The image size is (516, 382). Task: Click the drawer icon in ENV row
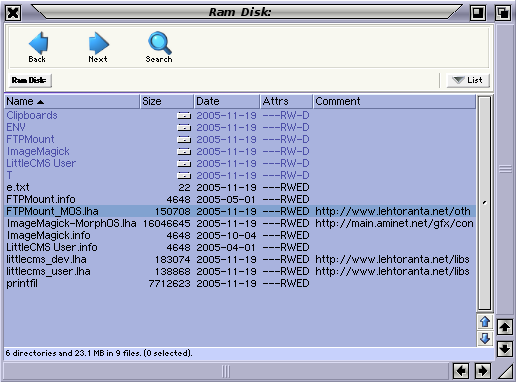(x=184, y=128)
